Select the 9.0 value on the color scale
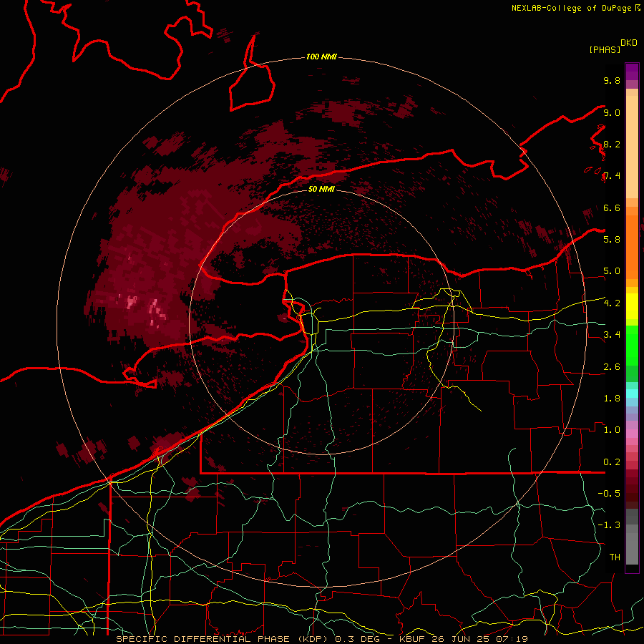Image resolution: width=644 pixels, height=644 pixels. coord(612,112)
